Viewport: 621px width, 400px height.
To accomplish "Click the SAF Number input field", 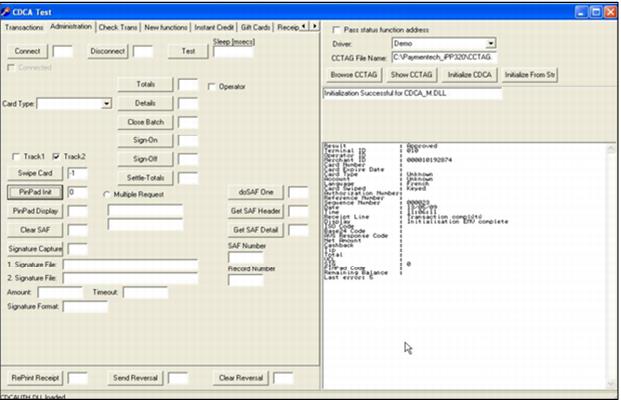I will (x=246, y=257).
